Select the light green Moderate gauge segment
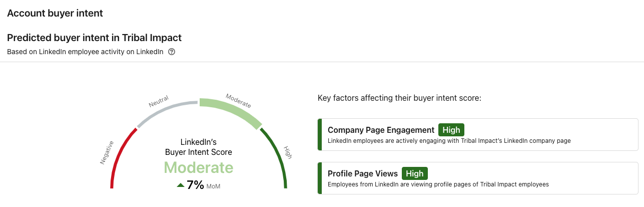The width and height of the screenshot is (644, 207). (233, 111)
